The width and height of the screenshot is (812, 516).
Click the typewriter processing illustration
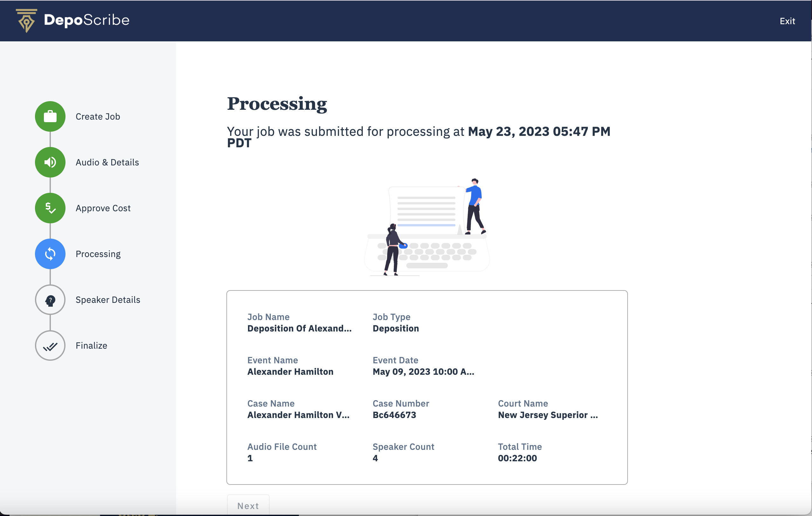click(427, 227)
